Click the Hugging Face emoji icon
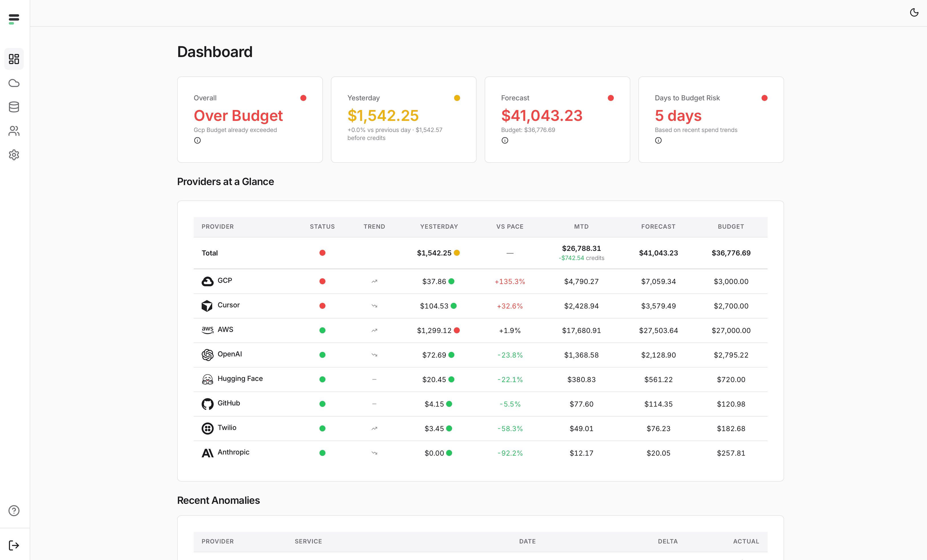 coord(207,379)
